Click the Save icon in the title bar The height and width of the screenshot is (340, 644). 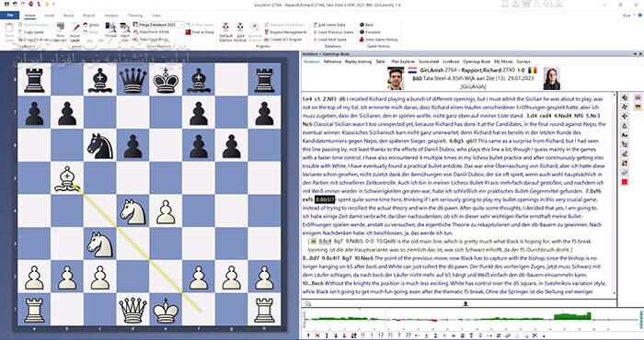6,4
